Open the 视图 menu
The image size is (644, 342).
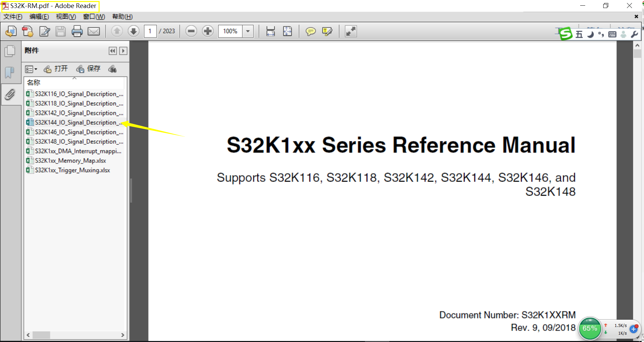(66, 16)
